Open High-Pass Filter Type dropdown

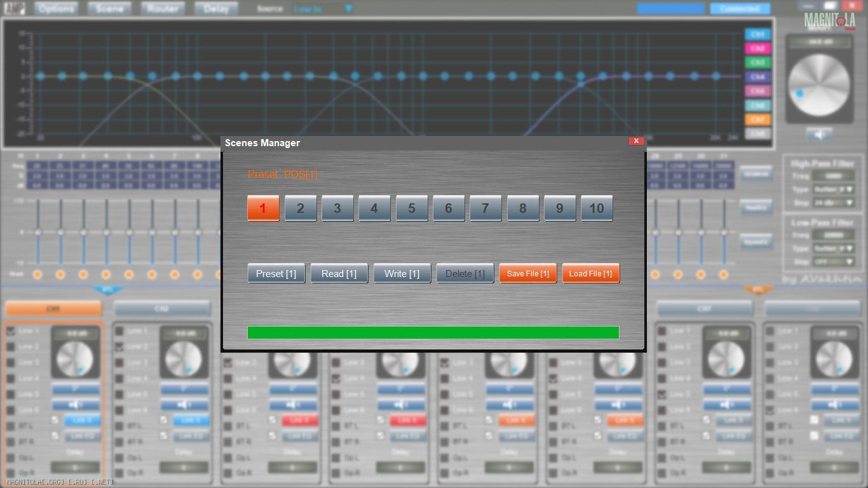(x=833, y=189)
